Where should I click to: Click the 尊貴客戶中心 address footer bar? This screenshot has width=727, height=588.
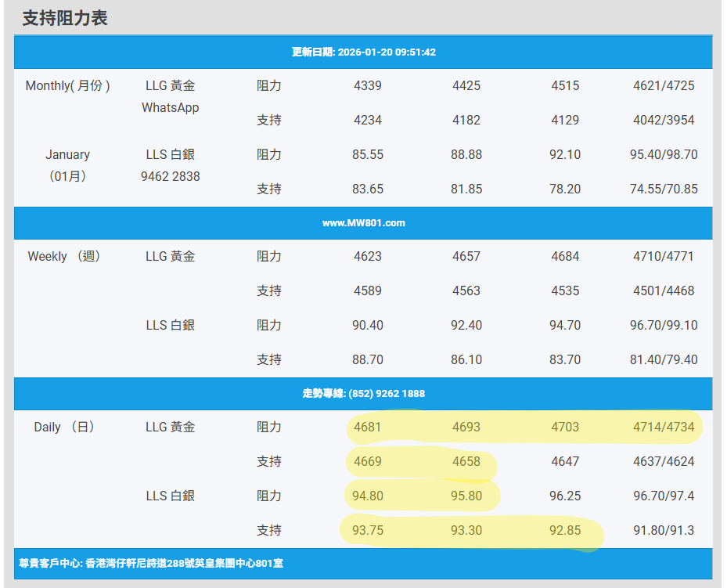[150, 563]
